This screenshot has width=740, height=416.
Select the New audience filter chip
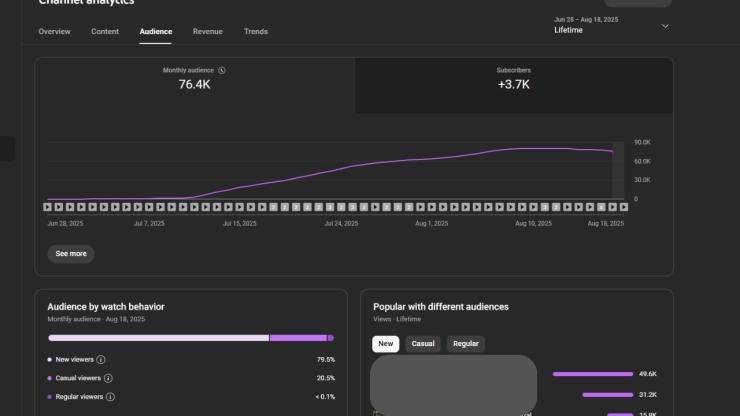386,344
